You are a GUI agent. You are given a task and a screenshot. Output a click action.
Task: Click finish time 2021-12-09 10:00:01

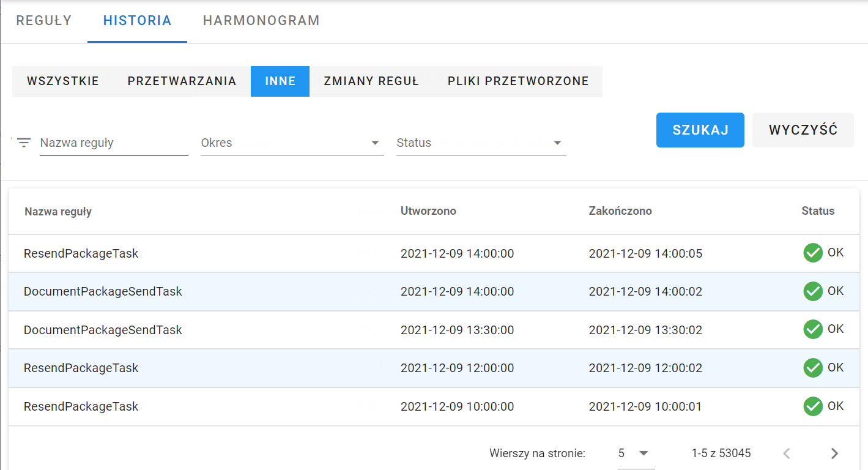tap(645, 406)
